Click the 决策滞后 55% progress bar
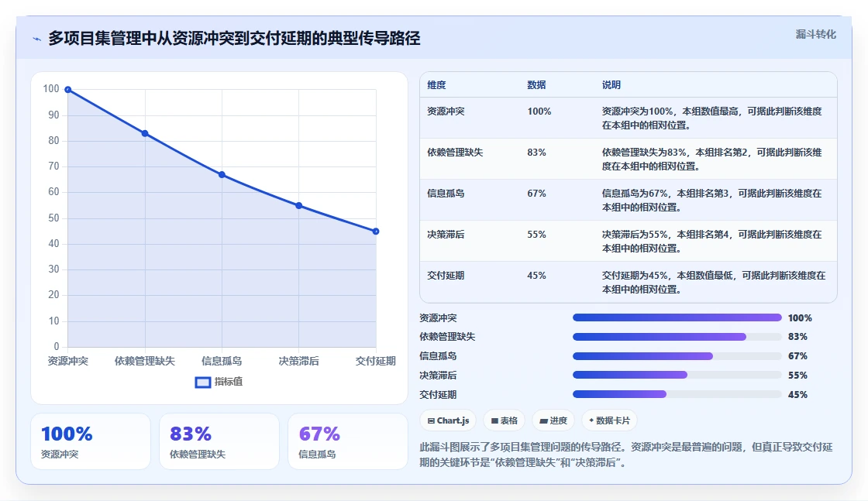Screen dimensions: 868x501 [677, 375]
